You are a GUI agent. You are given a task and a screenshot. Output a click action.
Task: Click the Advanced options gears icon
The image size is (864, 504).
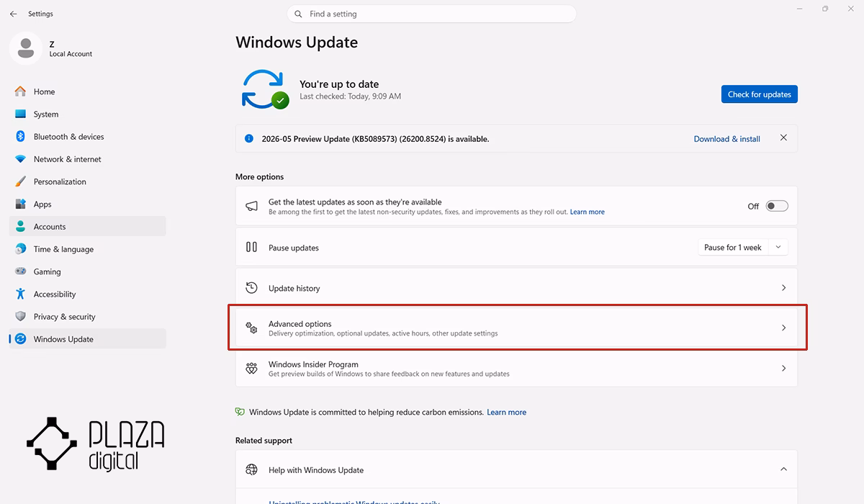pyautogui.click(x=251, y=328)
